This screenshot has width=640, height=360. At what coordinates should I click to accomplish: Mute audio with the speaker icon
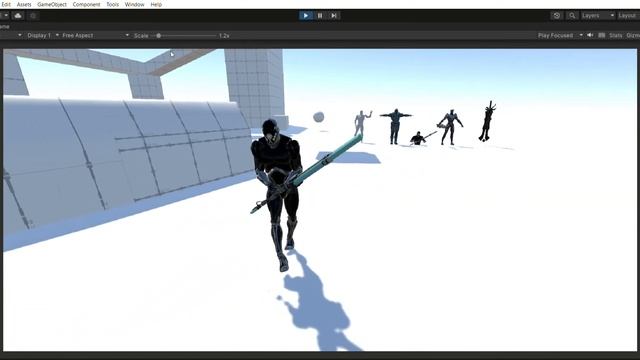coord(590,36)
